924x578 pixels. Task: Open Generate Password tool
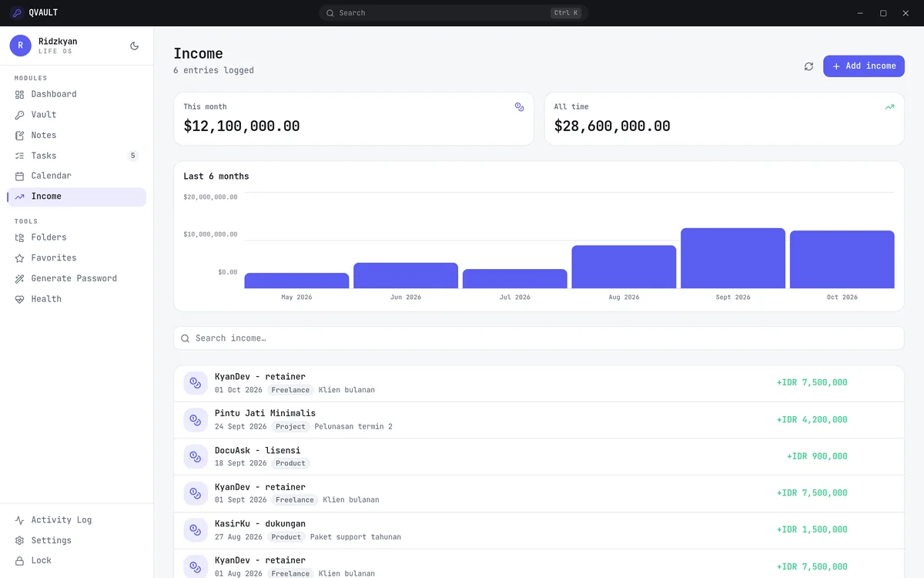coord(77,278)
